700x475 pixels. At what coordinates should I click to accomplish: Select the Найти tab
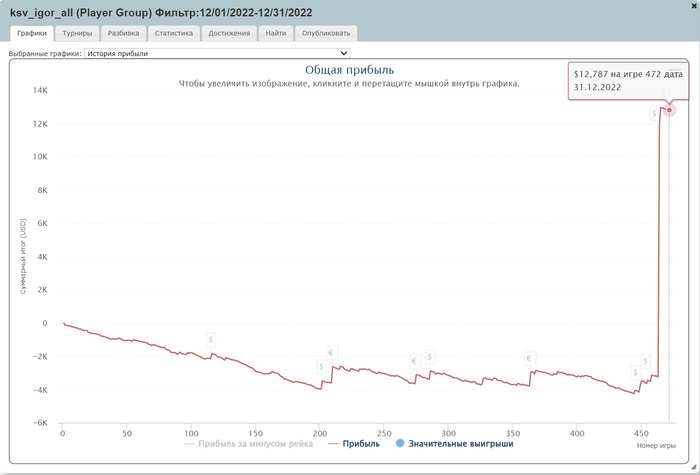275,33
